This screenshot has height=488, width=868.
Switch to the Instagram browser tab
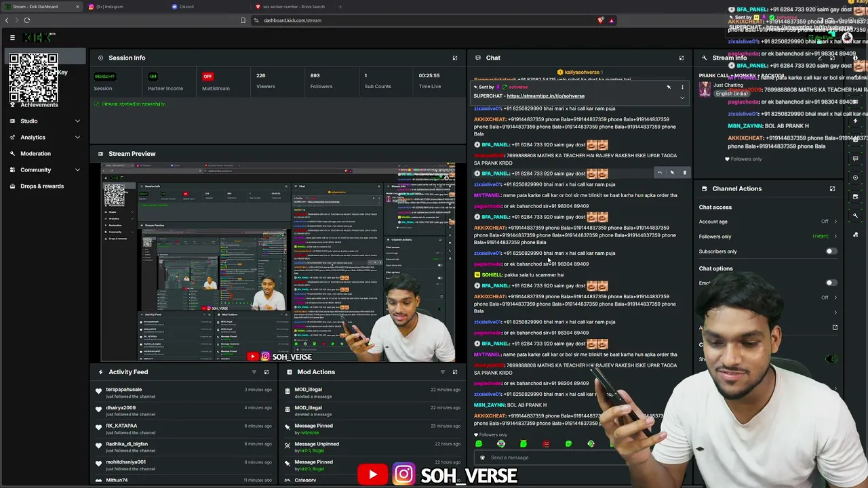tap(125, 7)
